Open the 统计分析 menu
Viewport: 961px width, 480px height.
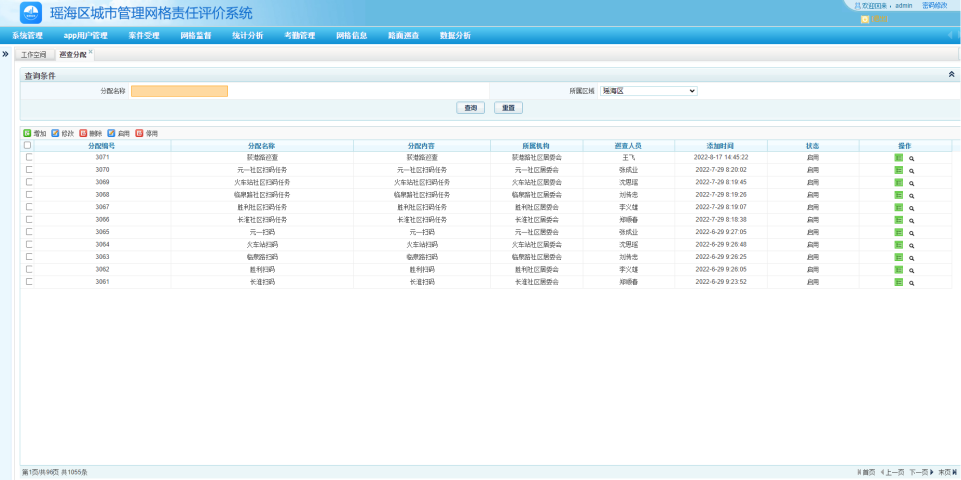click(247, 36)
